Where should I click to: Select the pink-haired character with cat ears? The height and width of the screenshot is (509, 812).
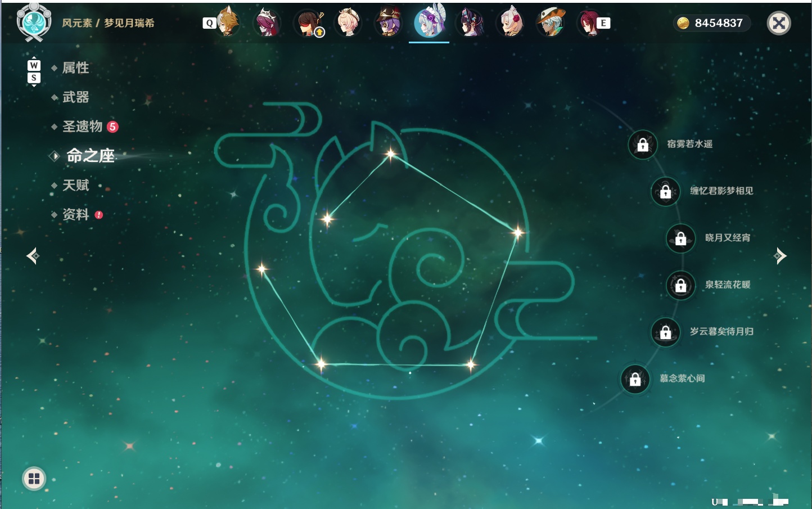pyautogui.click(x=349, y=23)
